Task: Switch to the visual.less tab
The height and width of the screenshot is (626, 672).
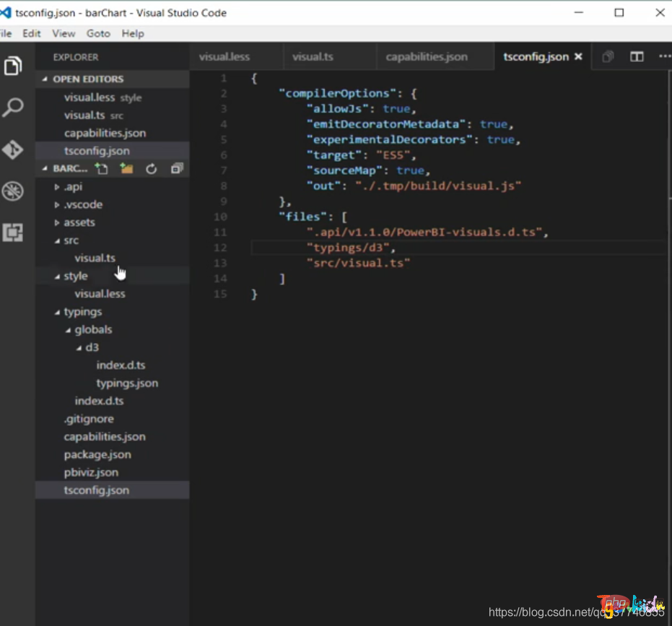Action: tap(224, 56)
